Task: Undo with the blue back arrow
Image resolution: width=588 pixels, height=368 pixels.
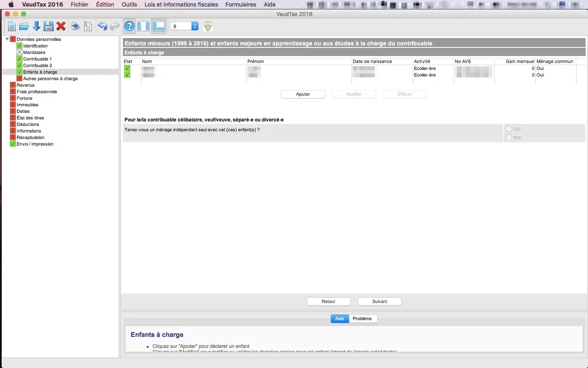Action: point(102,27)
